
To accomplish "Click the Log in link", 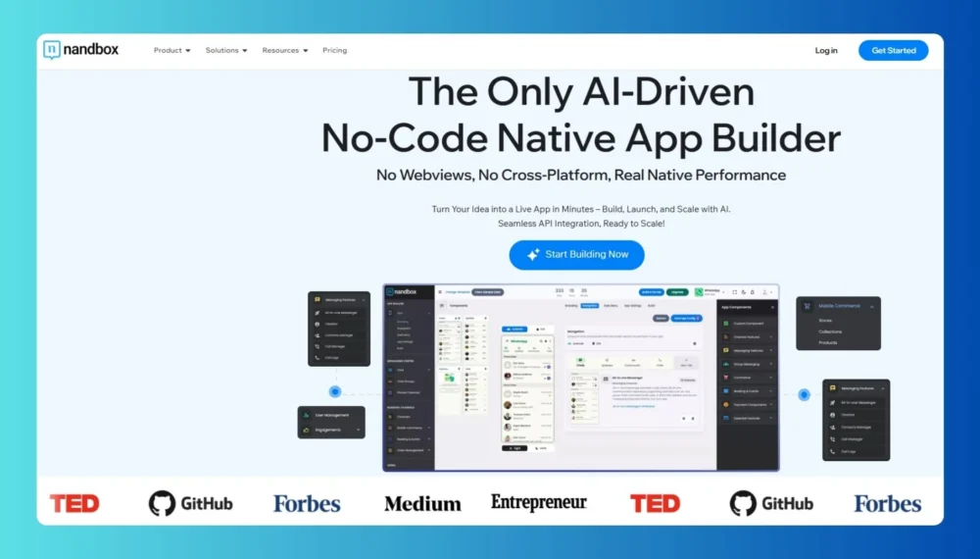I will pos(826,50).
